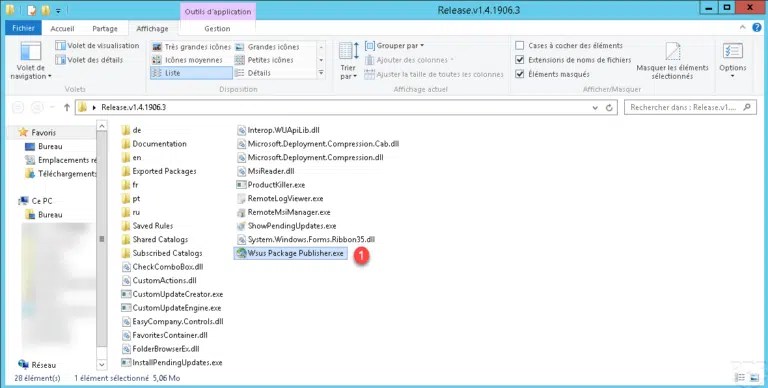
Task: Select the ProductKiller.exe file icon
Action: [240, 185]
